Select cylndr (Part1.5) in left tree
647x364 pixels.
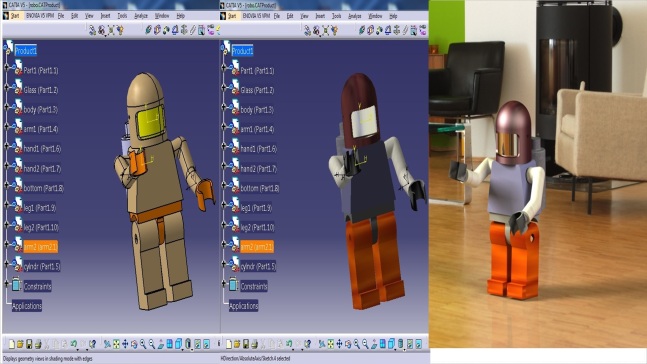click(42, 267)
